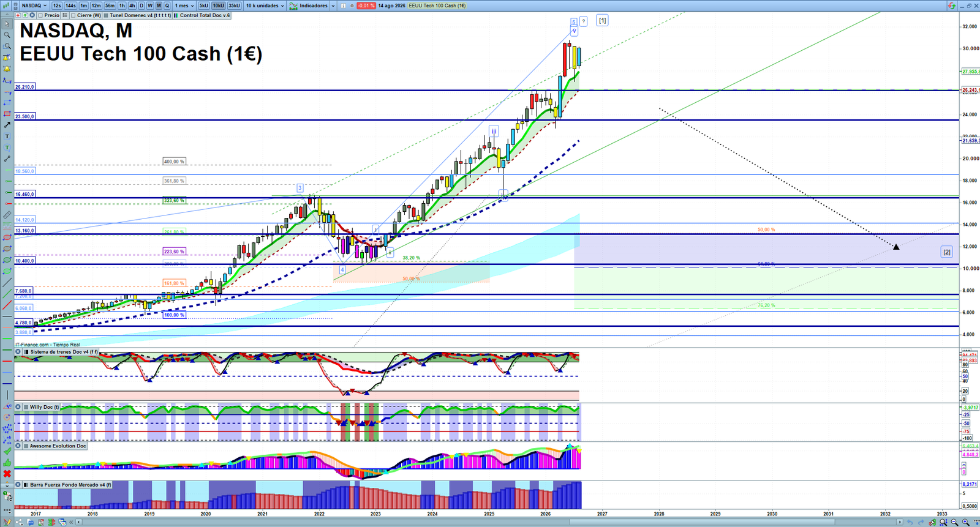Select the red rectangle drawing tool
The height and width of the screenshot is (527, 980).
click(x=7, y=114)
